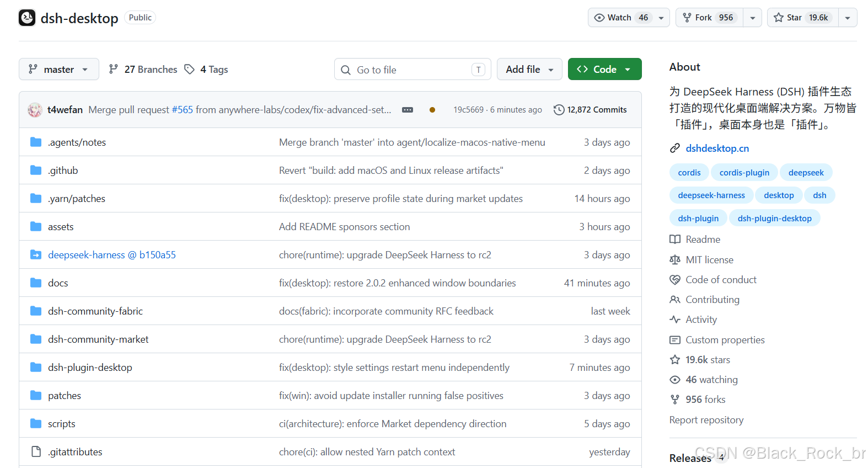
Task: Click the Code of conduct heart icon
Action: [675, 280]
